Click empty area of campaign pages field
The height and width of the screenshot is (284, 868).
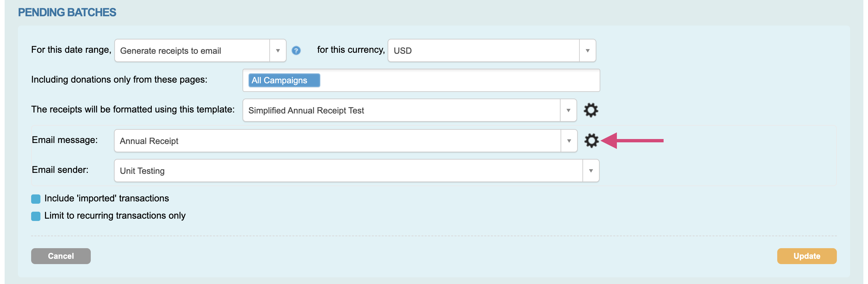(458, 80)
